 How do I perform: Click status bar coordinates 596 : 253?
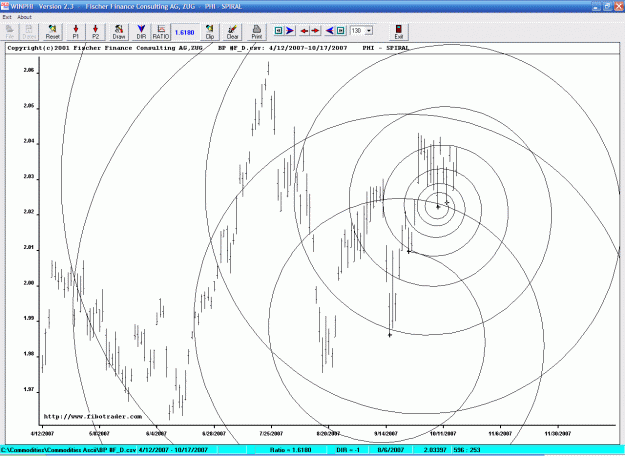(467, 450)
